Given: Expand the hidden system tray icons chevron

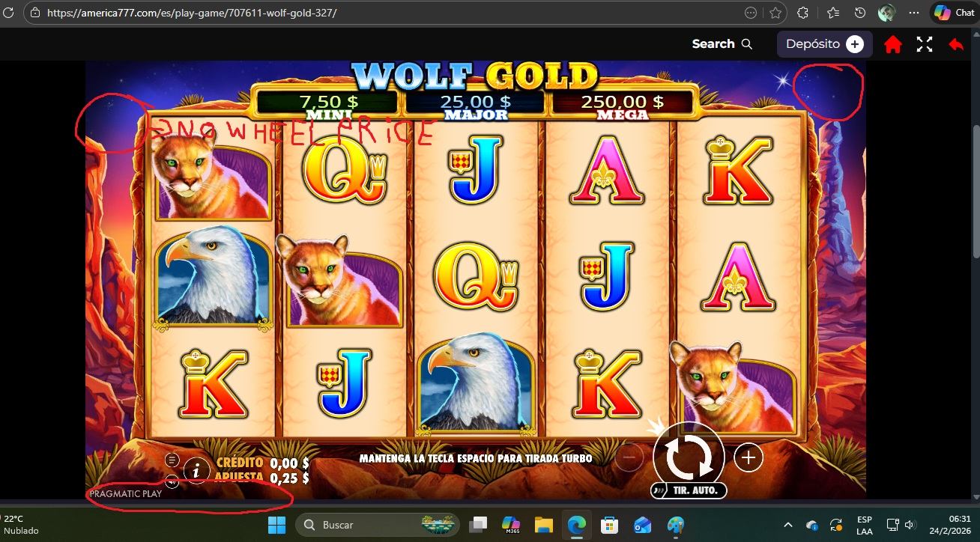Looking at the screenshot, I should (788, 525).
